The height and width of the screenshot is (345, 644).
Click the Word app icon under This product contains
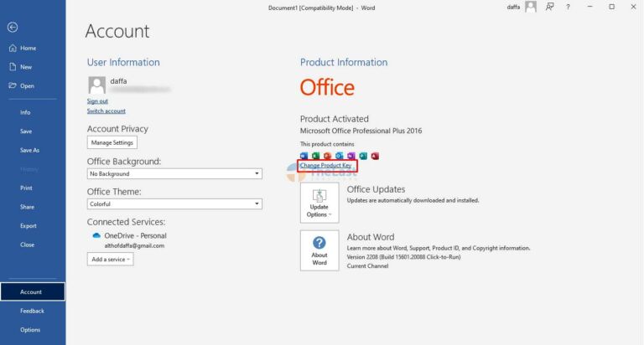click(x=304, y=156)
